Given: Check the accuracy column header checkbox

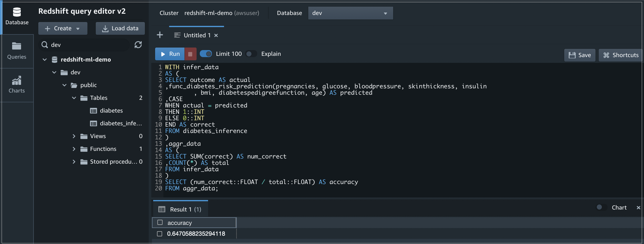Looking at the screenshot, I should [160, 223].
